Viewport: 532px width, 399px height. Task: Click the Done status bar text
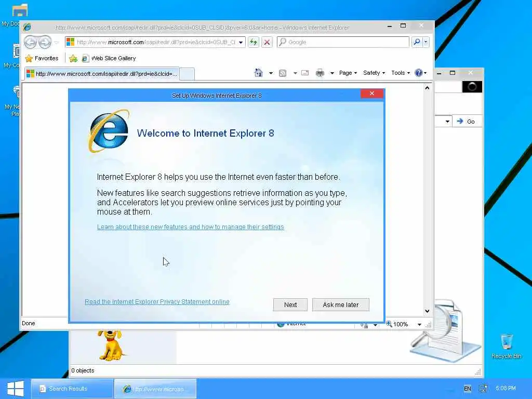pos(29,323)
